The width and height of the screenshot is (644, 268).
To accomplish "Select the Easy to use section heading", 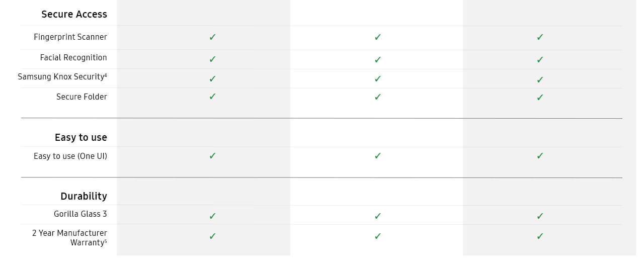I will point(80,137).
